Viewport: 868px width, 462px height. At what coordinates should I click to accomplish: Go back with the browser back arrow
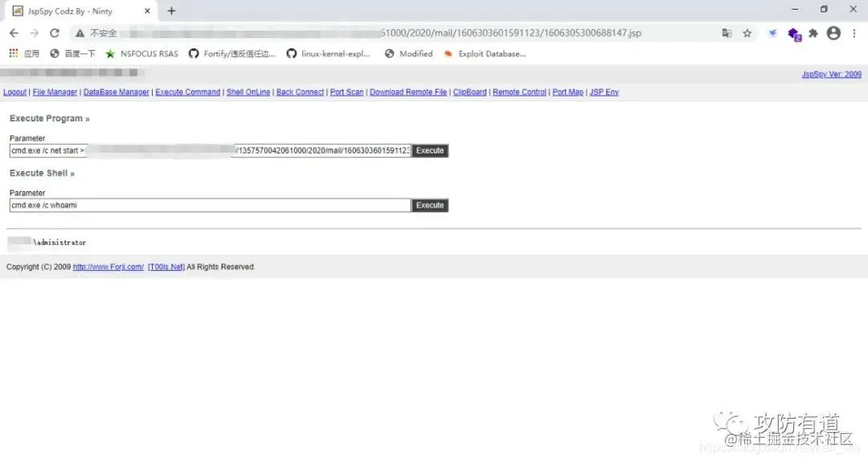click(14, 33)
